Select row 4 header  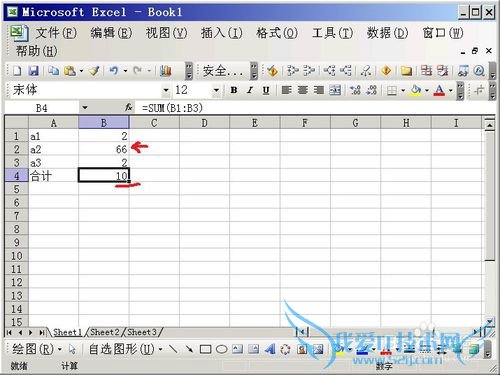tap(17, 176)
